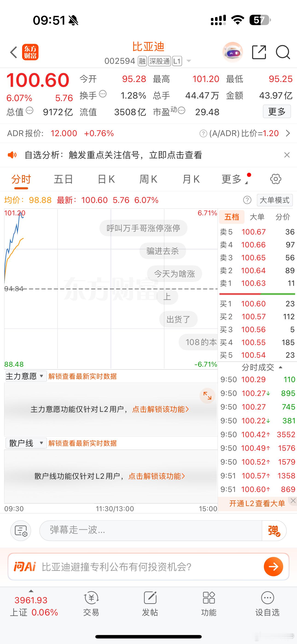Tap the 深股通 badge
This screenshot has height=644, width=297.
(x=159, y=61)
